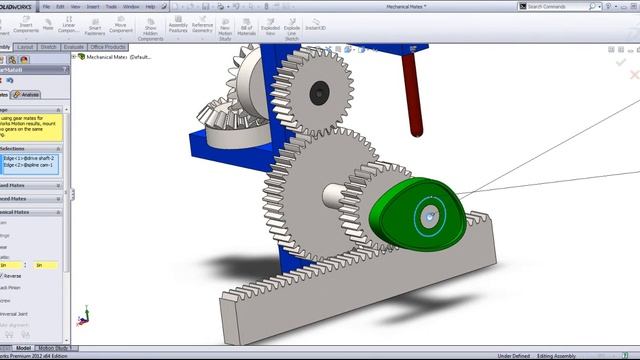Viewport: 640px width, 360px height.
Task: Open the Print dropdown arrow
Action: 227,7
